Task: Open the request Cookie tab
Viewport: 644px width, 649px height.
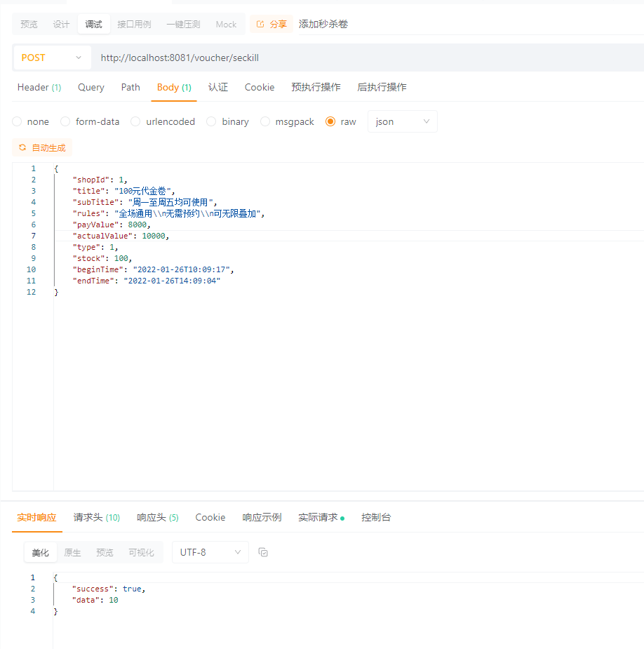Action: pos(260,87)
